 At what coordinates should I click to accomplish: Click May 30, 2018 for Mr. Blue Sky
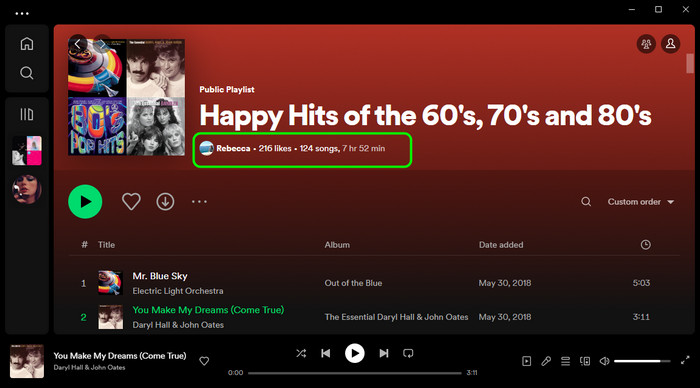(x=505, y=283)
